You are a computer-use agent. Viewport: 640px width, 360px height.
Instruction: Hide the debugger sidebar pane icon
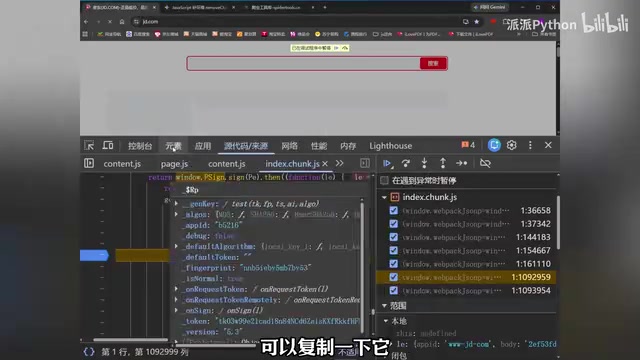[x=365, y=163]
